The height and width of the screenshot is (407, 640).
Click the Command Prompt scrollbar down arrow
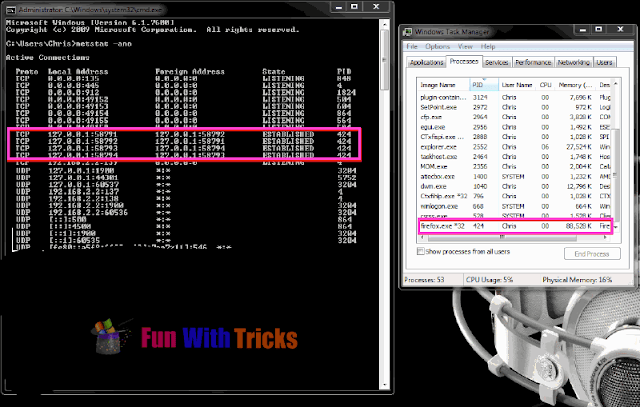coord(384,385)
